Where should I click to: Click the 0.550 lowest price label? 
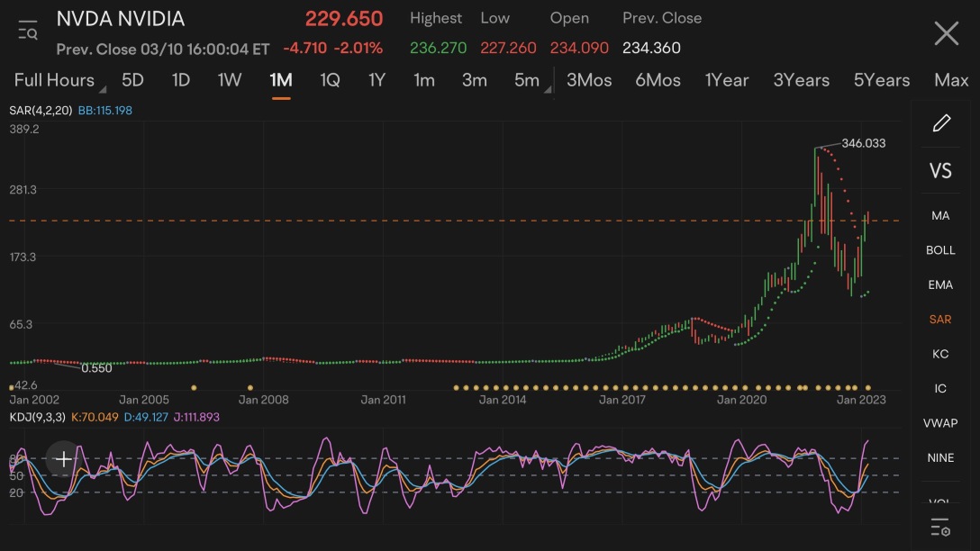click(96, 368)
